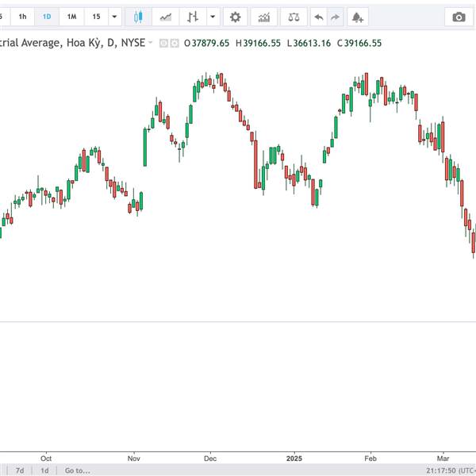This screenshot has width=476, height=476.
Task: Click the Feb label on time axis
Action: (370, 458)
